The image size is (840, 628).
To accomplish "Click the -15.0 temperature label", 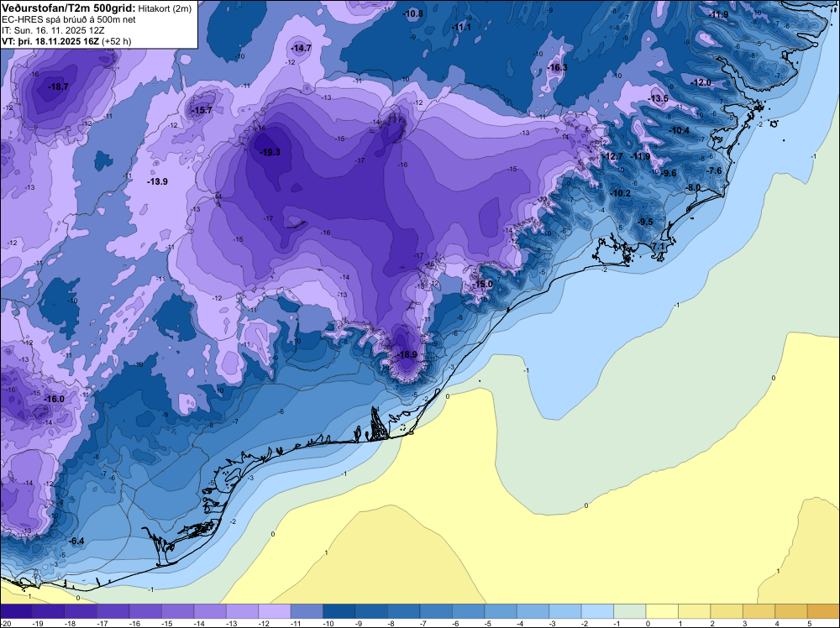I will (x=483, y=285).
